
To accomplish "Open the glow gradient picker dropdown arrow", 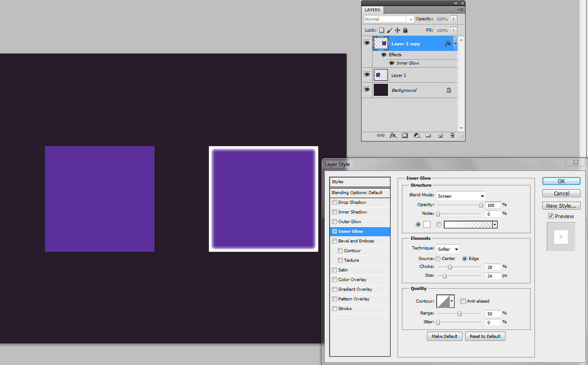I will (495, 224).
